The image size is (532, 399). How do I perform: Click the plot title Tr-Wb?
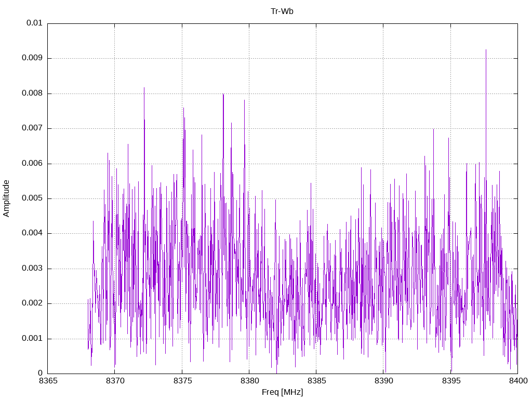(282, 11)
